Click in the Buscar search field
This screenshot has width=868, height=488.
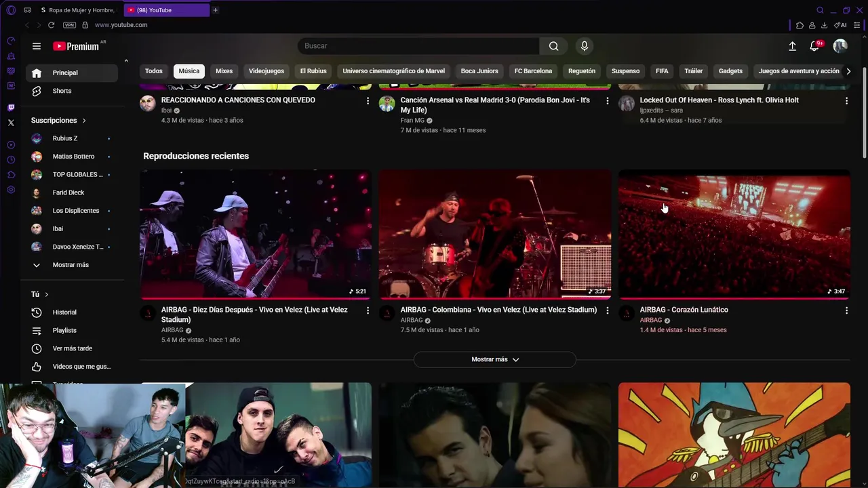point(418,46)
